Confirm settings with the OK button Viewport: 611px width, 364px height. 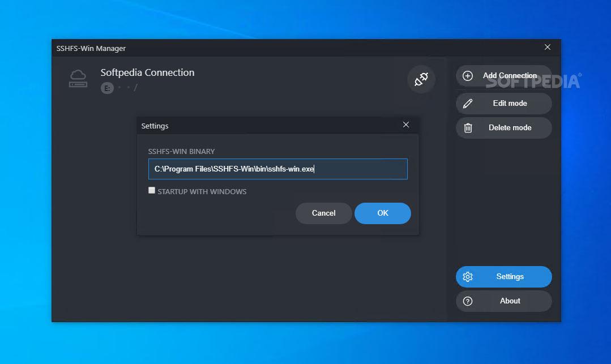tap(383, 213)
